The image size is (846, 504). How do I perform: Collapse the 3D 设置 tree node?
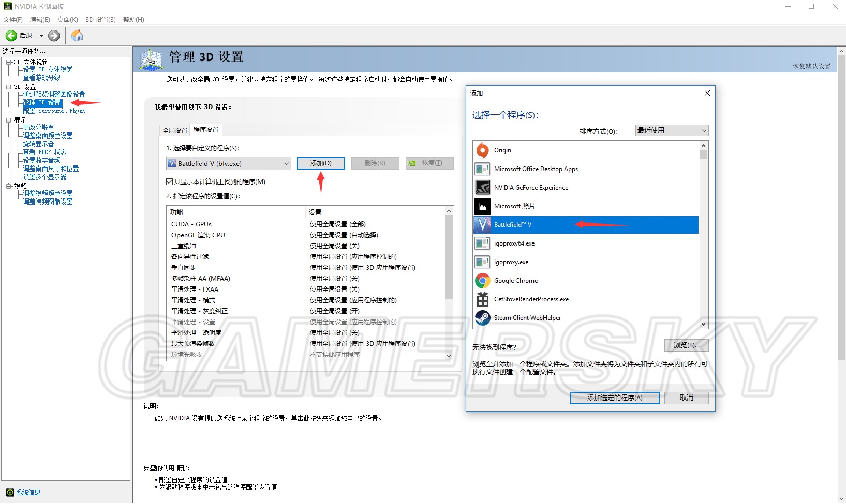point(8,87)
